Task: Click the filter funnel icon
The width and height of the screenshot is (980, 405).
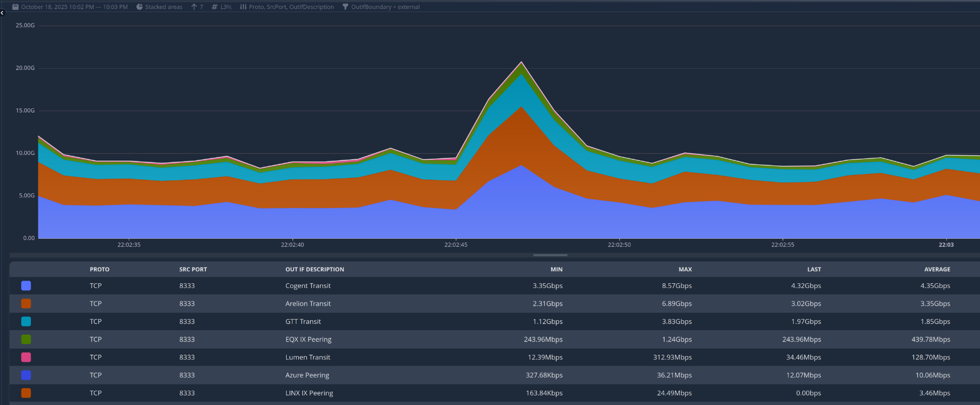Action: (x=345, y=7)
